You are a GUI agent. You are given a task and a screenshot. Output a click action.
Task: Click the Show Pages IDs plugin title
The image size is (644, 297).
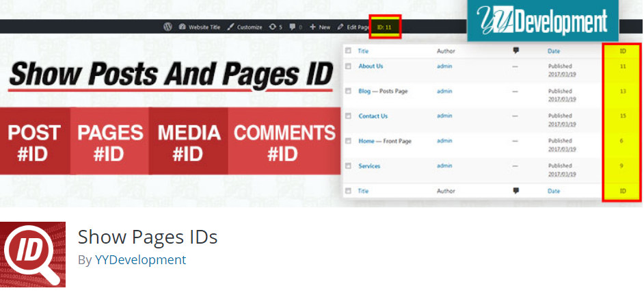(x=148, y=237)
